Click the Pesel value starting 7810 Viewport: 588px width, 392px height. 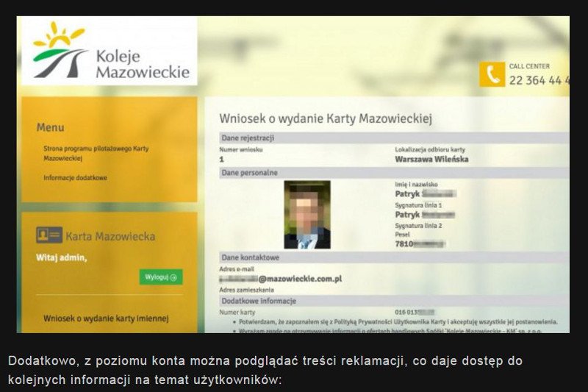pyautogui.click(x=420, y=244)
